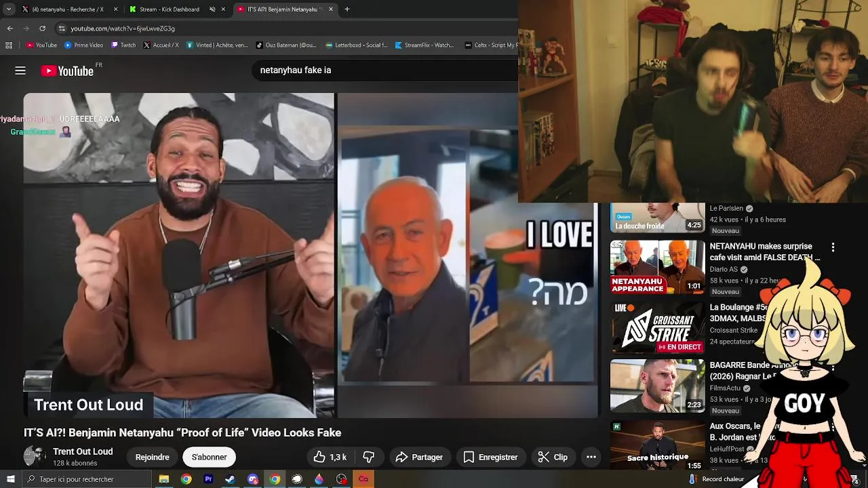
Task: Open Steam from the taskbar
Action: point(231,479)
